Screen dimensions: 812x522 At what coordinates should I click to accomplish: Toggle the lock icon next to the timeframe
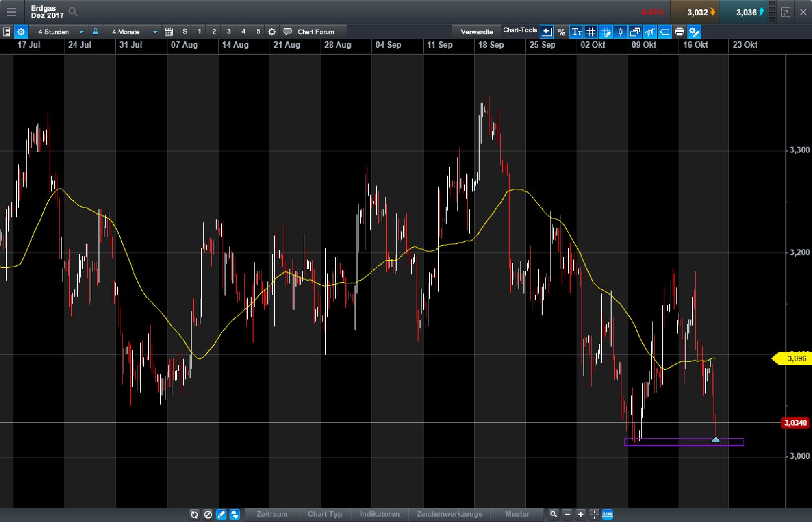95,31
